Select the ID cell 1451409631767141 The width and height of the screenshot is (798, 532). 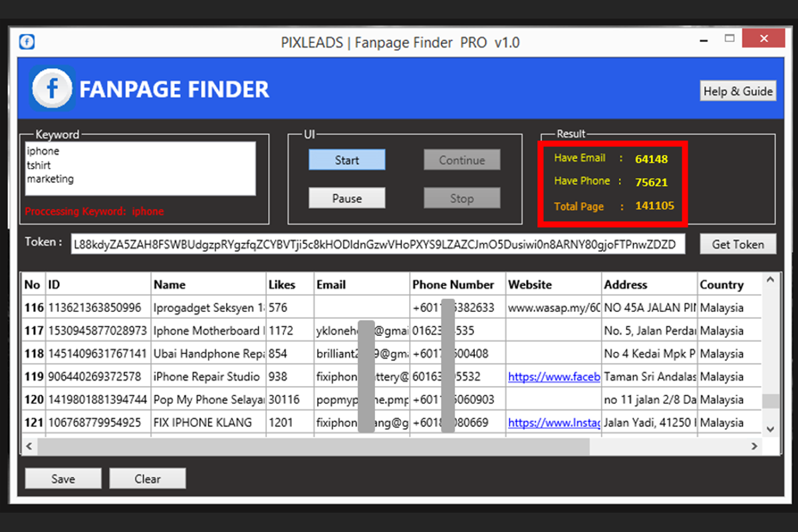tap(98, 354)
